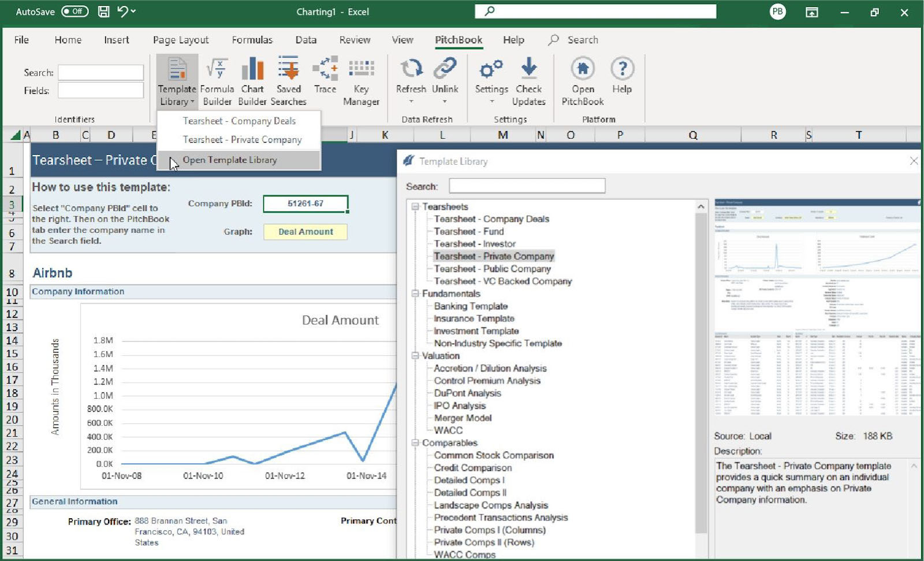The image size is (924, 561).
Task: Select Precedent Transactions Analysis template
Action: pyautogui.click(x=501, y=518)
